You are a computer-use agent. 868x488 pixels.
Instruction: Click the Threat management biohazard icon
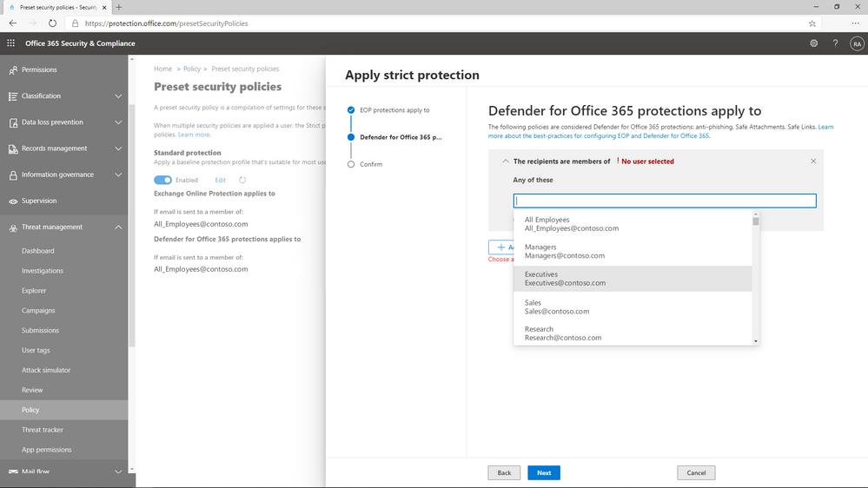[13, 228]
